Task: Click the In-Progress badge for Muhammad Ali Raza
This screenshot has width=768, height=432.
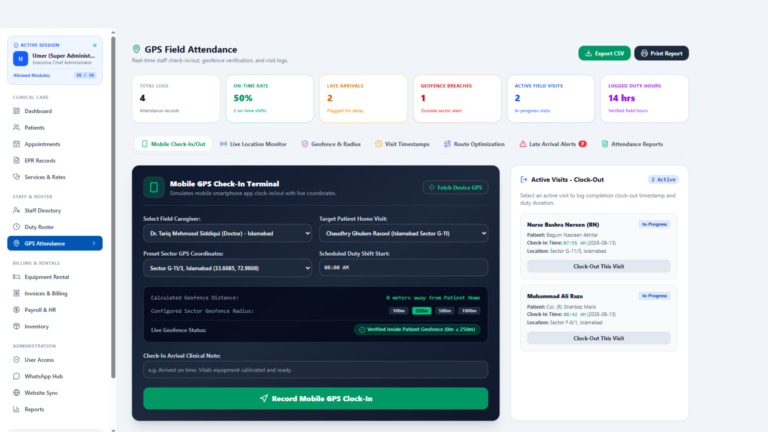Action: (654, 296)
